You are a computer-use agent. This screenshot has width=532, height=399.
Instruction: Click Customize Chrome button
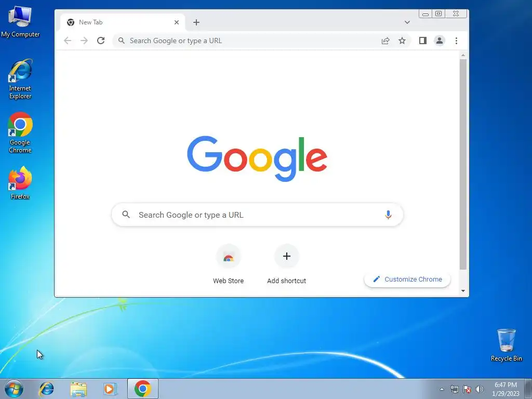point(407,279)
